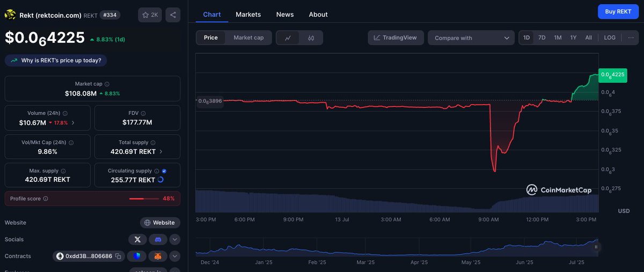Viewport: 644px width, 272px height.
Task: Select All time range
Action: (x=589, y=38)
